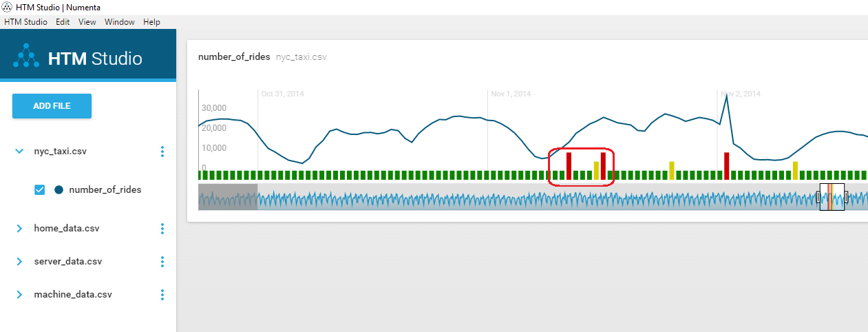This screenshot has width=868, height=332.
Task: Click the 30,000 axis label
Action: click(213, 108)
